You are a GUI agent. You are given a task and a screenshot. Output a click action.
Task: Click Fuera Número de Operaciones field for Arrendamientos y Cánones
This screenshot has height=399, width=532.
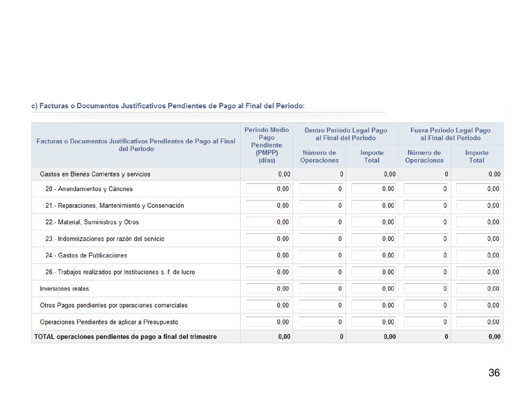point(426,189)
